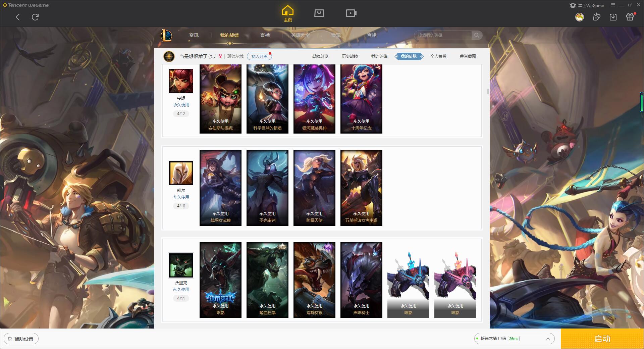Expand the server selector 班德尔城 电信

tap(514, 339)
